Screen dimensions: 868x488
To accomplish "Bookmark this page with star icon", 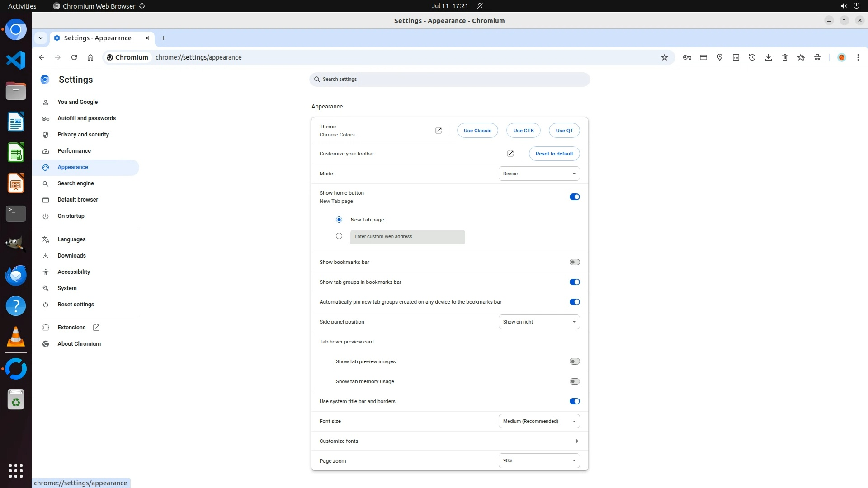I will [x=664, y=57].
